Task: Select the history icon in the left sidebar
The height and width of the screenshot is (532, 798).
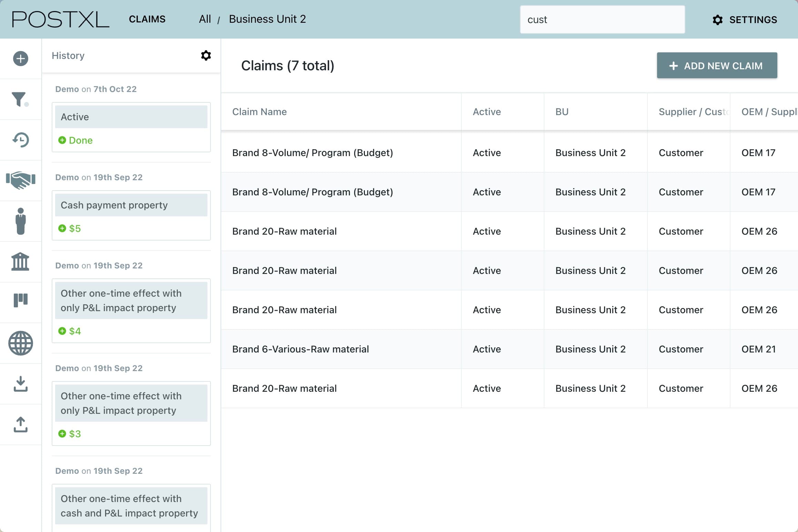Action: [x=21, y=140]
